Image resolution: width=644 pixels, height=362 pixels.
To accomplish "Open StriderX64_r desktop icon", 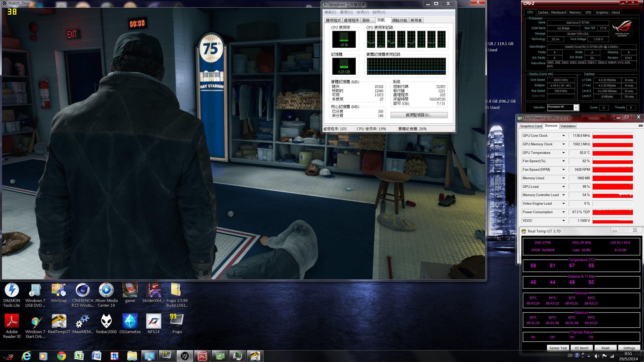I will (153, 293).
